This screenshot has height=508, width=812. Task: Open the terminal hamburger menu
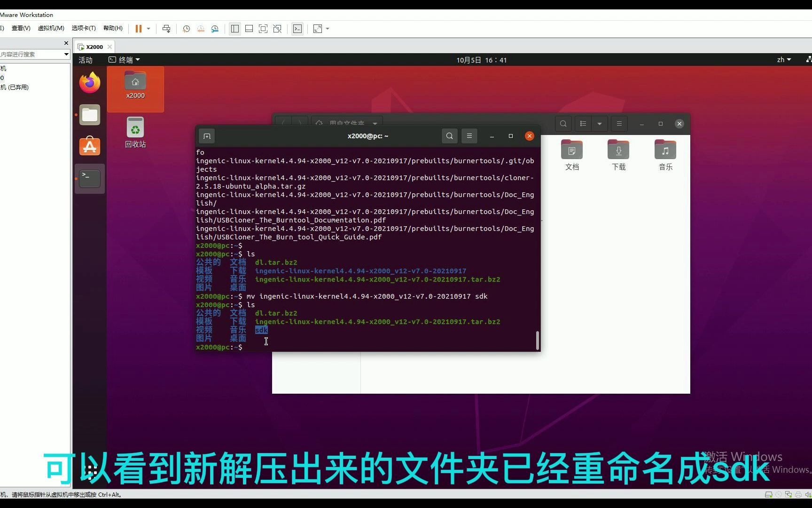point(469,136)
